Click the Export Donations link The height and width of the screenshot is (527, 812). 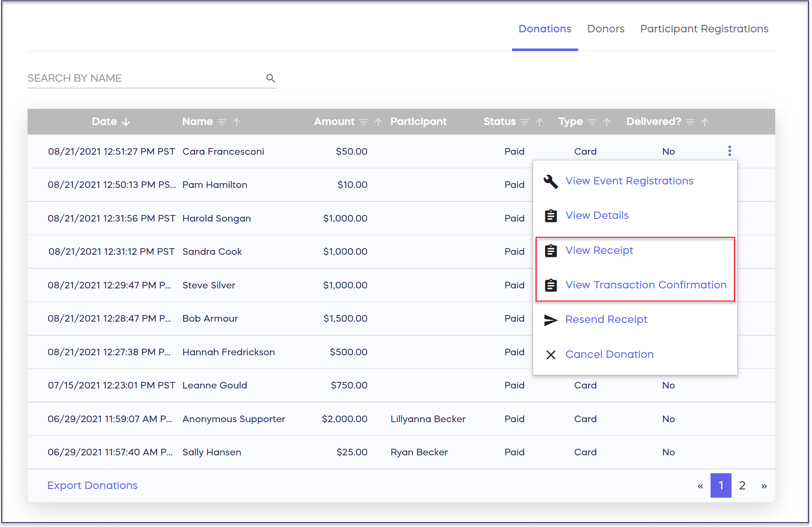click(92, 485)
